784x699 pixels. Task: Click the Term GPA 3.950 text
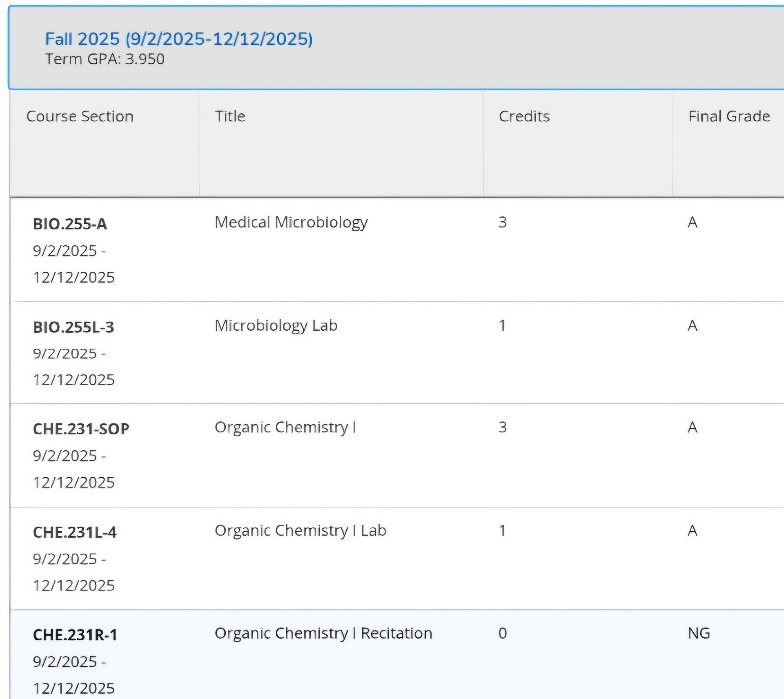(105, 59)
